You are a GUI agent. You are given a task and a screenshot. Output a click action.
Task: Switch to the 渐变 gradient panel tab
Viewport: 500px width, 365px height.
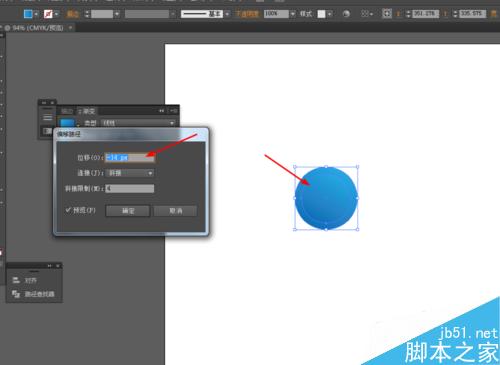click(x=87, y=111)
